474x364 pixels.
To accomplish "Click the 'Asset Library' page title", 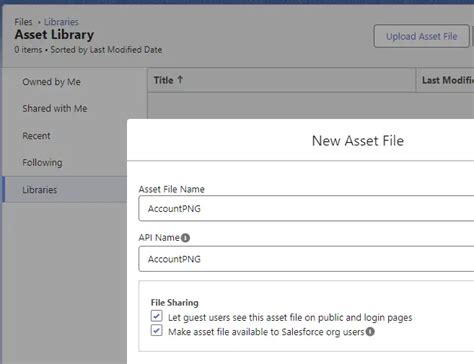I will [54, 35].
